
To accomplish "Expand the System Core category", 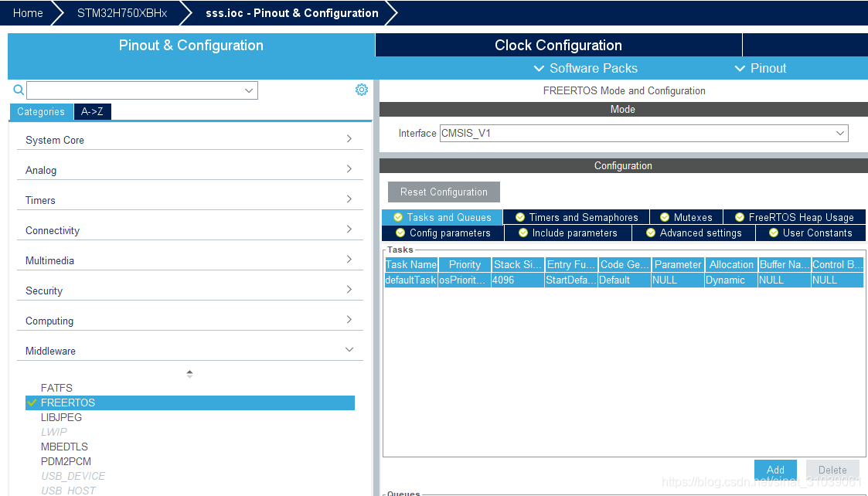I will click(x=189, y=140).
